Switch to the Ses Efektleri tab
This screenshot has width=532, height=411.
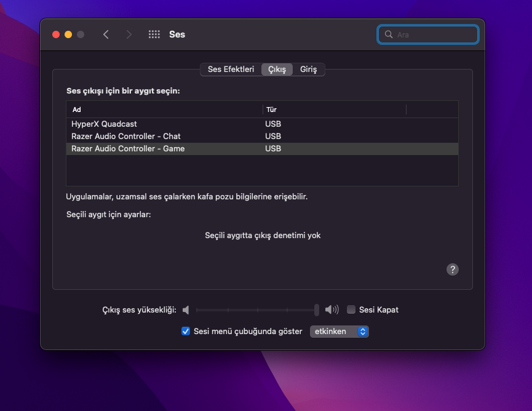pyautogui.click(x=231, y=70)
